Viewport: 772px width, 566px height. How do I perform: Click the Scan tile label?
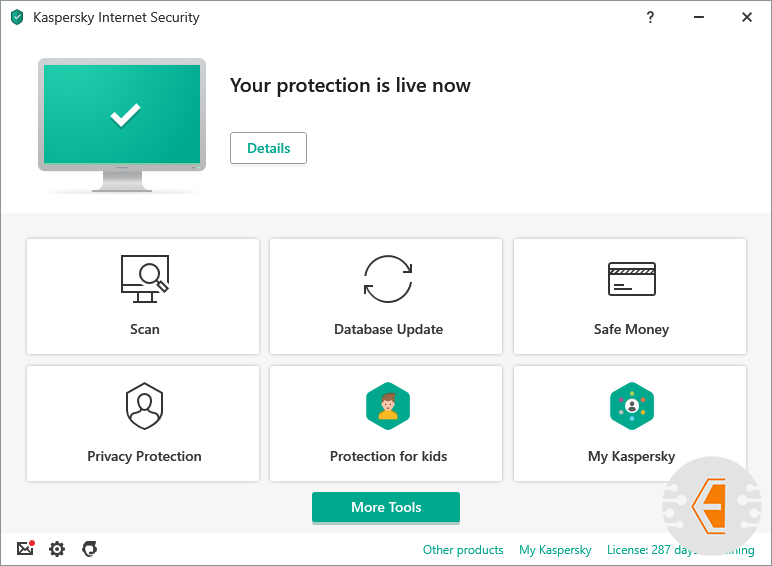144,329
